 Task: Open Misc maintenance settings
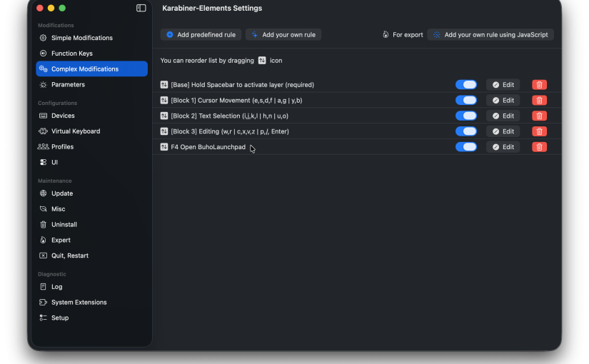click(91, 209)
